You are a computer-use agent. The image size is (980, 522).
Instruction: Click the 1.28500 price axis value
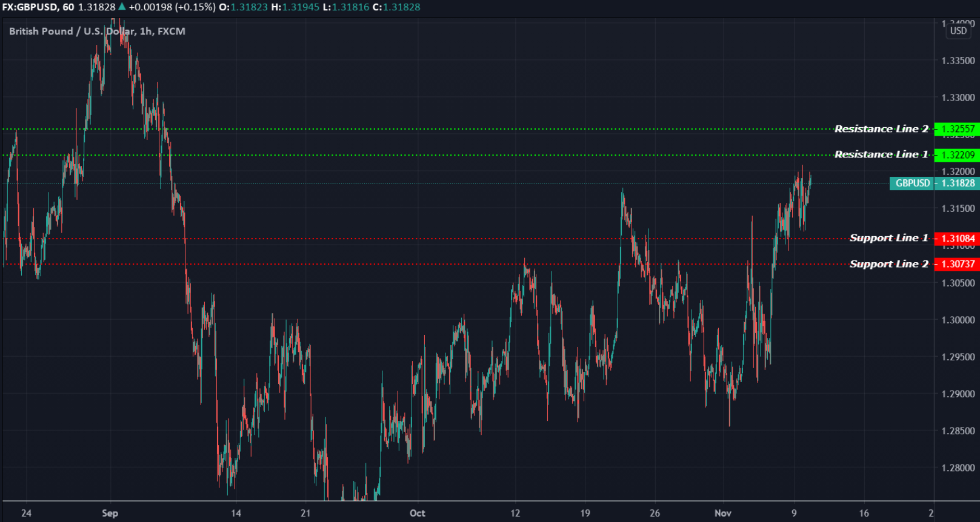pos(958,431)
